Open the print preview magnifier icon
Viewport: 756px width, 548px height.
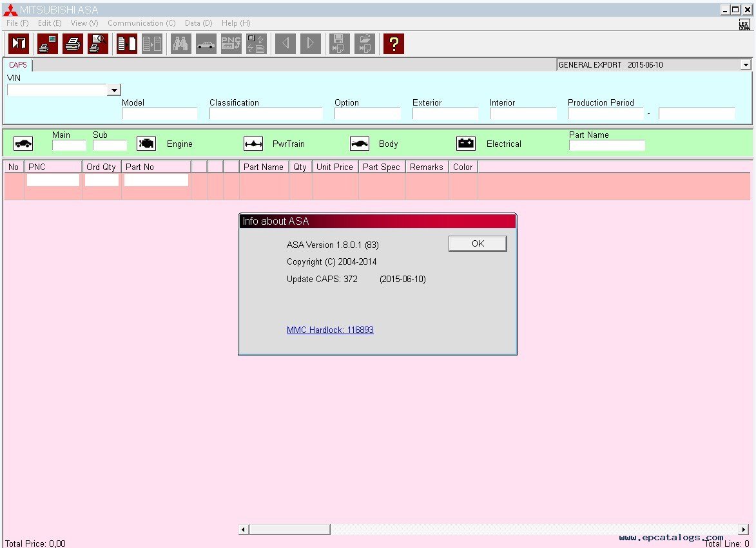coord(98,44)
